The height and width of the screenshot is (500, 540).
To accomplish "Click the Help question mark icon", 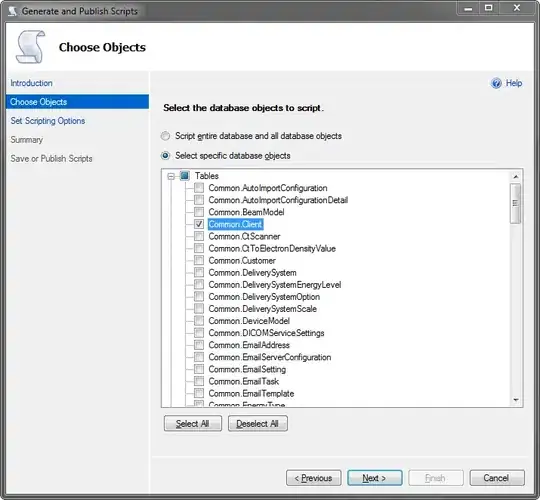I will [496, 83].
